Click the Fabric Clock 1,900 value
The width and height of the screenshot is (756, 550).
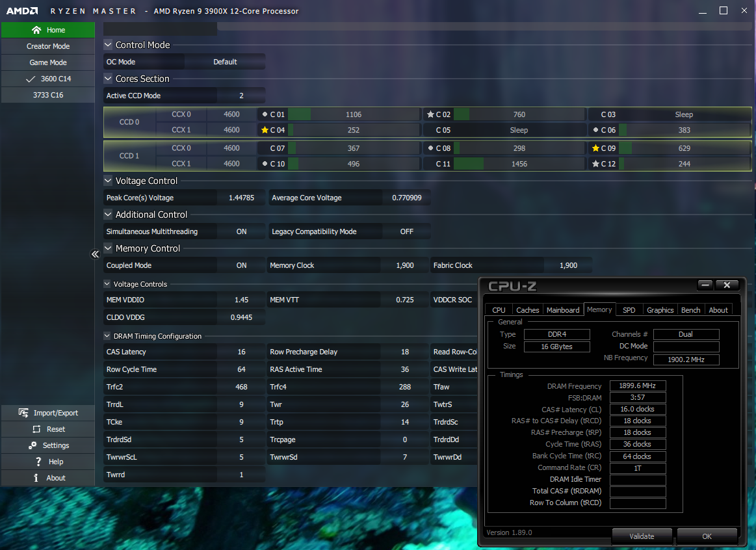(x=568, y=265)
